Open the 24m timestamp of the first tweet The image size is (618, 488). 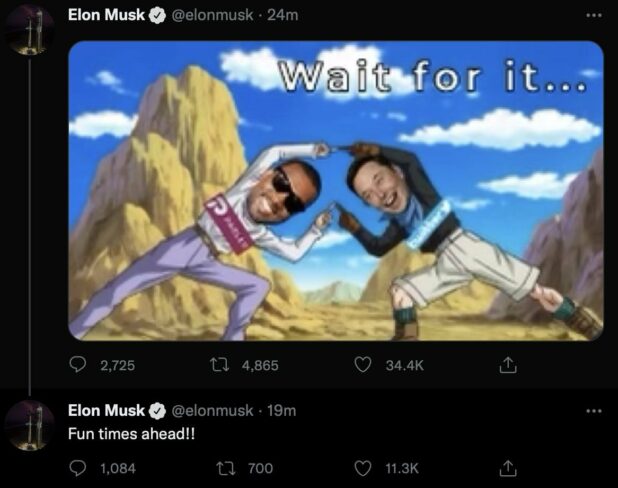click(x=283, y=15)
